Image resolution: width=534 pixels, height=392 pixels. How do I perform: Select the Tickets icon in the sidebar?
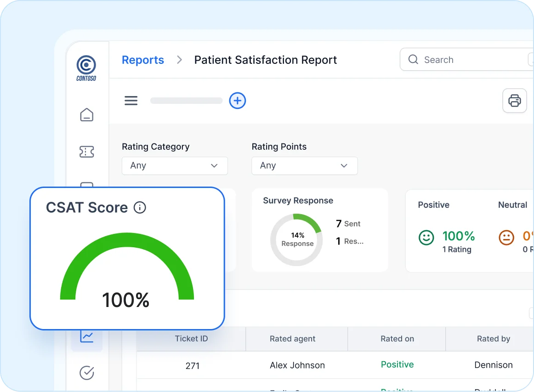coord(87,152)
